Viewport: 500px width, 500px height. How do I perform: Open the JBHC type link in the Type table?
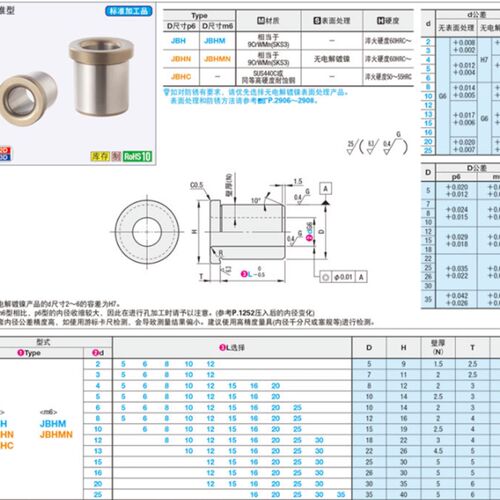point(181,77)
